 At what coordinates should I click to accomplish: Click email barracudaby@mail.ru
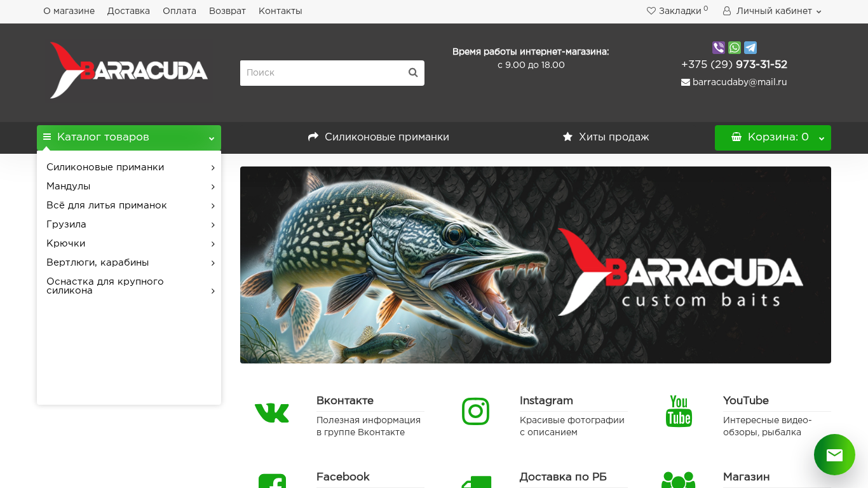pyautogui.click(x=740, y=82)
